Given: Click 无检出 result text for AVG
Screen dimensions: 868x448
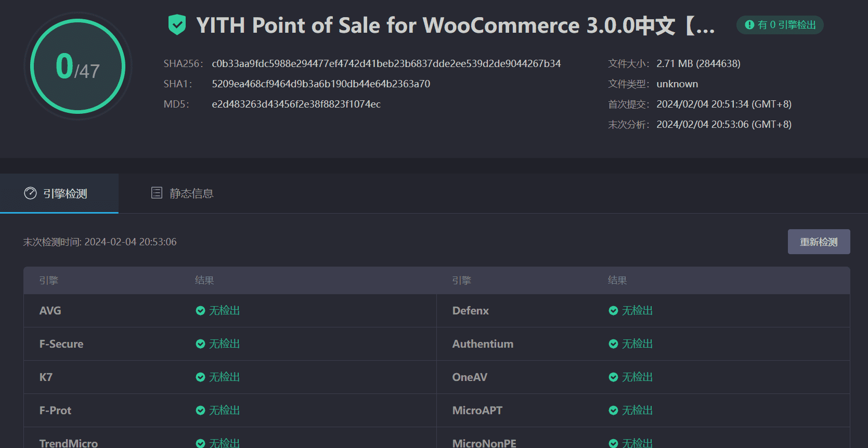Looking at the screenshot, I should (224, 311).
